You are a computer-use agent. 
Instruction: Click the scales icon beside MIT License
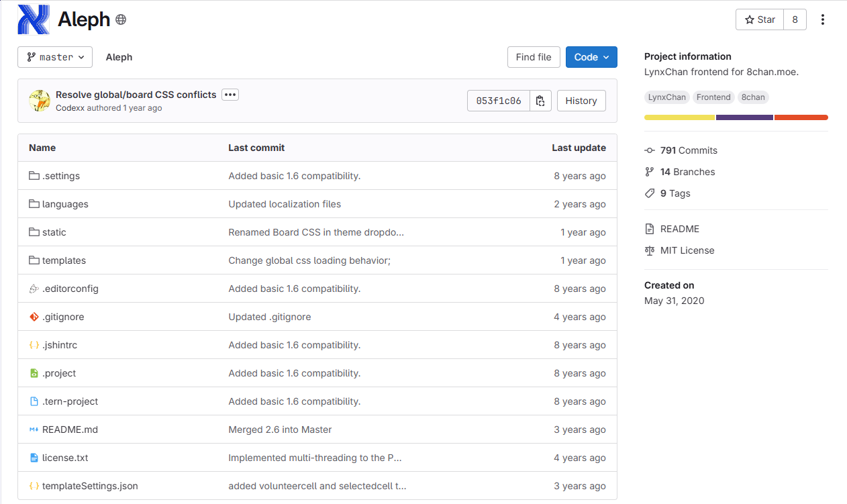(649, 250)
